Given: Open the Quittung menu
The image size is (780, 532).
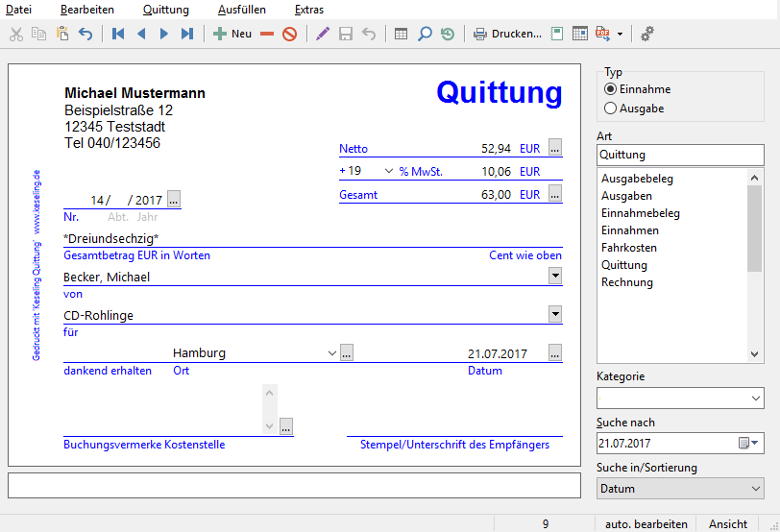Looking at the screenshot, I should pyautogui.click(x=165, y=10).
